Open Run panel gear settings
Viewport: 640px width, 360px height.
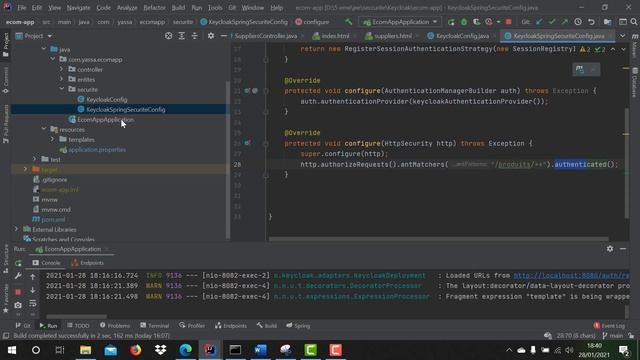[x=610, y=249]
